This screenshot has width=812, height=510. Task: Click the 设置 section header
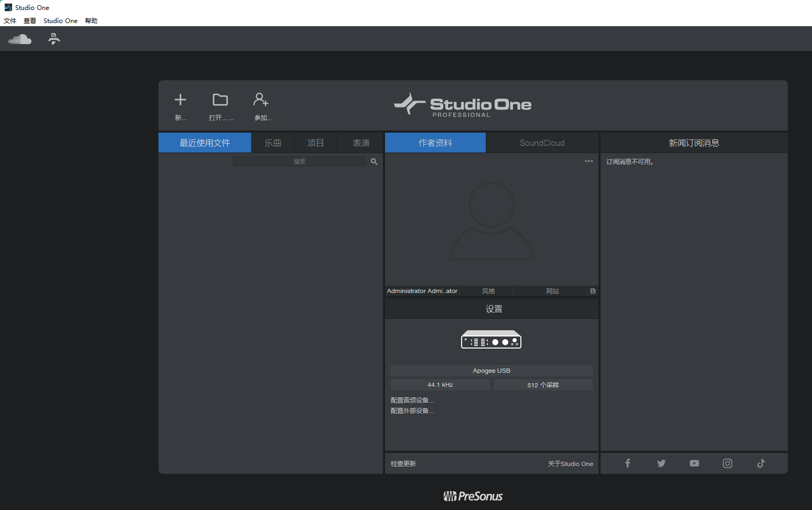492,309
